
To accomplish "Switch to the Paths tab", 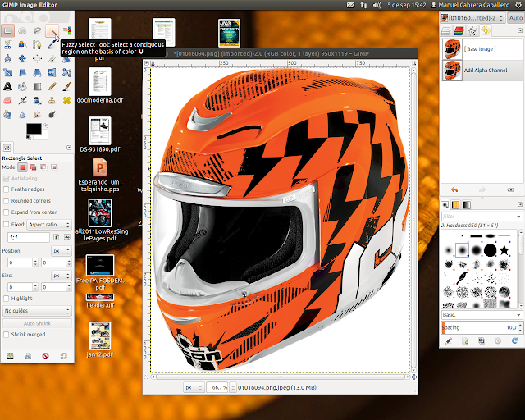I will [472, 31].
